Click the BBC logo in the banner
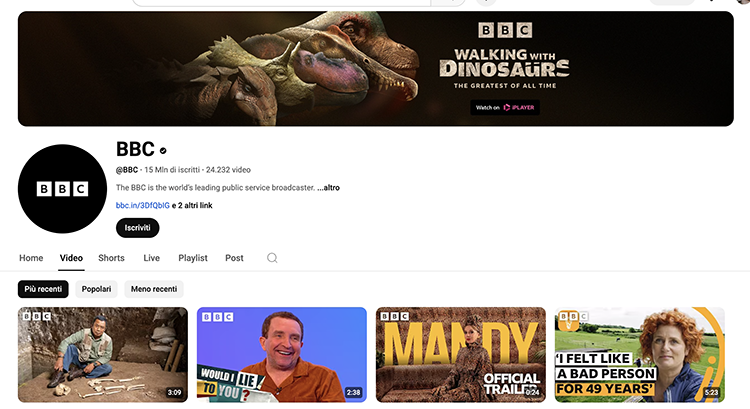This screenshot has width=750, height=409. [x=505, y=30]
